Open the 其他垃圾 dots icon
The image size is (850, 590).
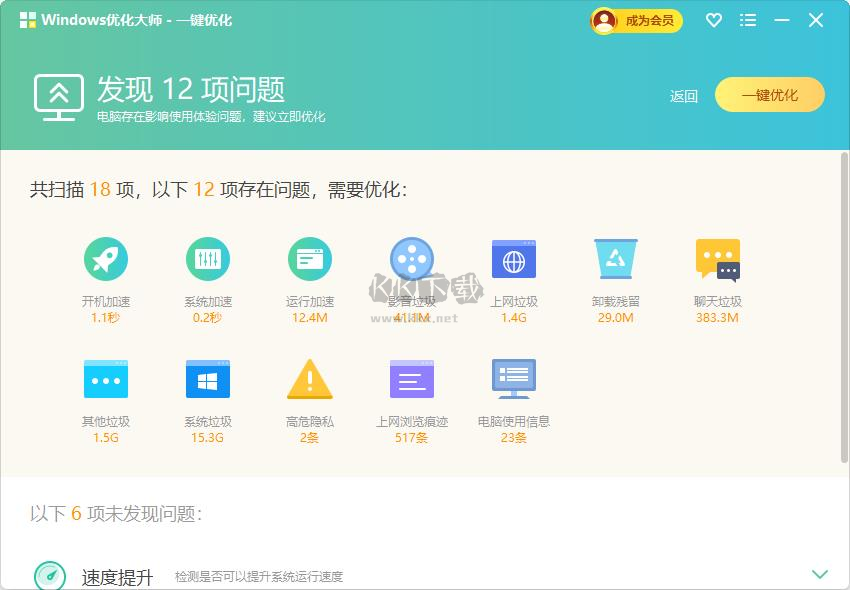pos(106,379)
